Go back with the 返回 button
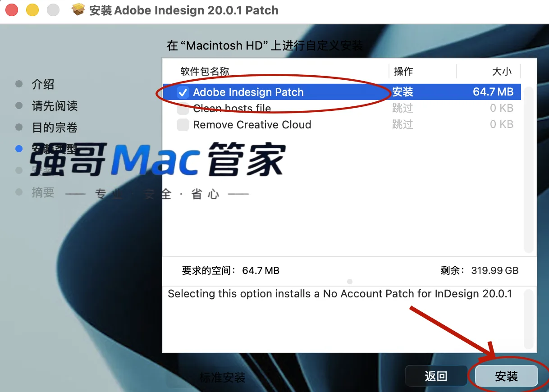Viewport: 549px width, 392px height. pos(436,376)
